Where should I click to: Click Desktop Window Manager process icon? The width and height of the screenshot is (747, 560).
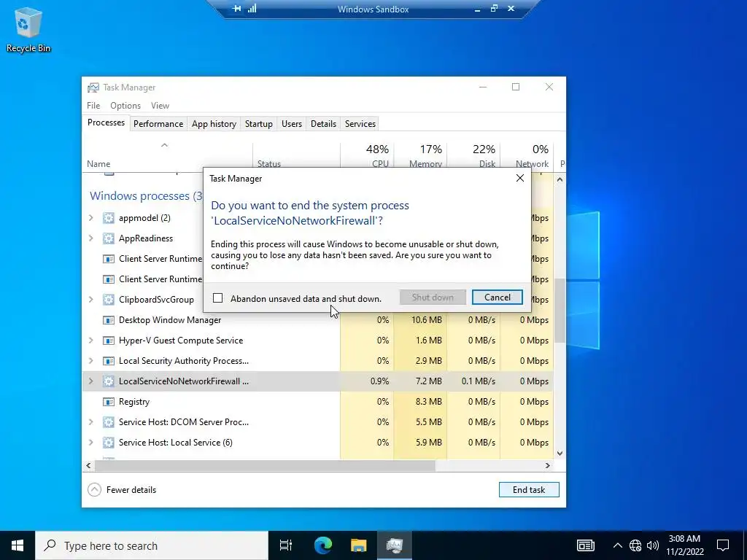pyautogui.click(x=109, y=320)
